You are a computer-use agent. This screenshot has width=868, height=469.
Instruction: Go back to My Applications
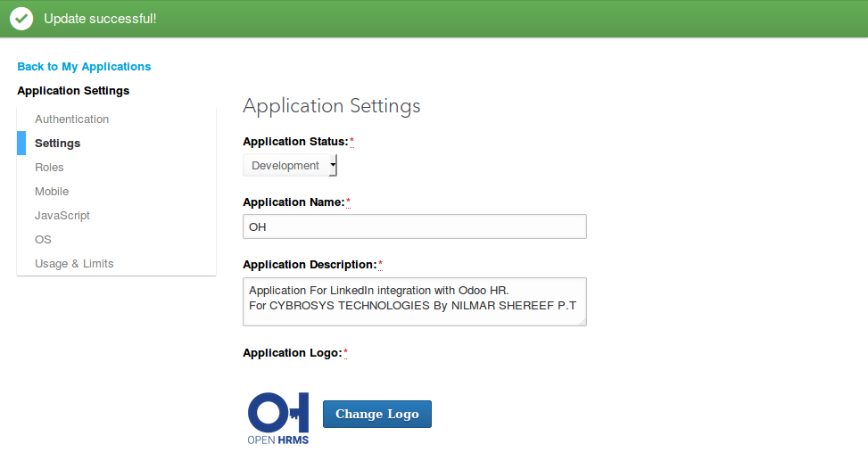click(84, 67)
